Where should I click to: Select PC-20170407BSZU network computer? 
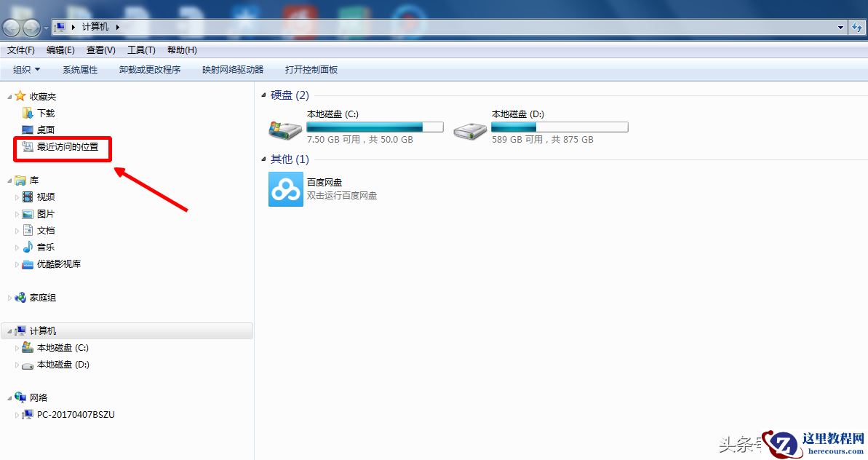(x=76, y=415)
